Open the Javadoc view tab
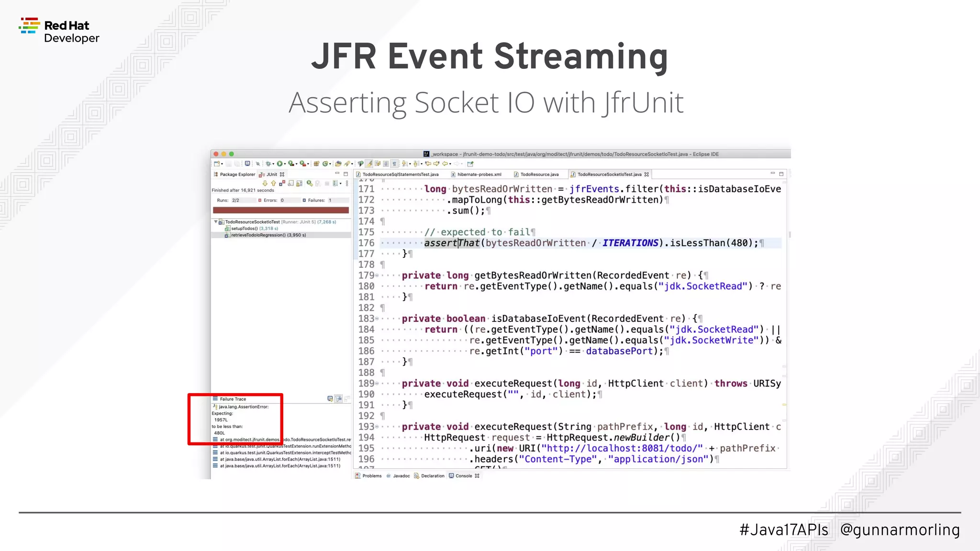980x551 pixels. pyautogui.click(x=398, y=476)
